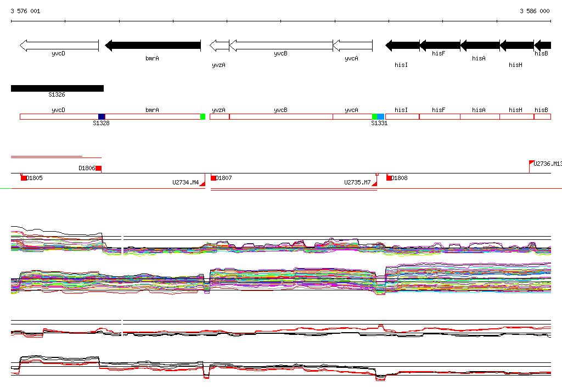Select the red-outlined yvcD segment box
Screen dimensions: 562x392
[59, 116]
